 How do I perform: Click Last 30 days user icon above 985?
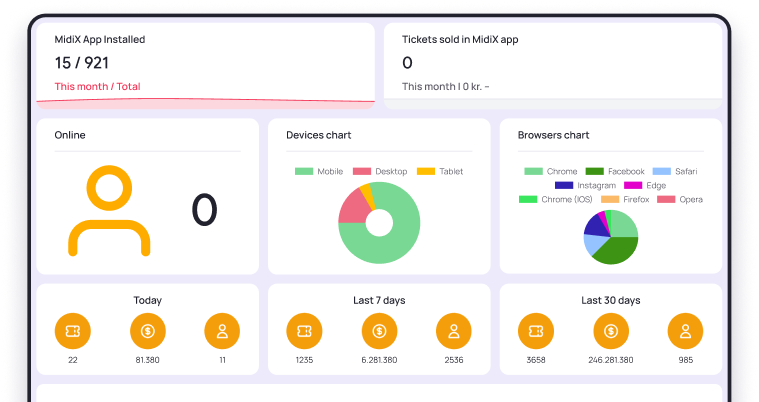(685, 331)
